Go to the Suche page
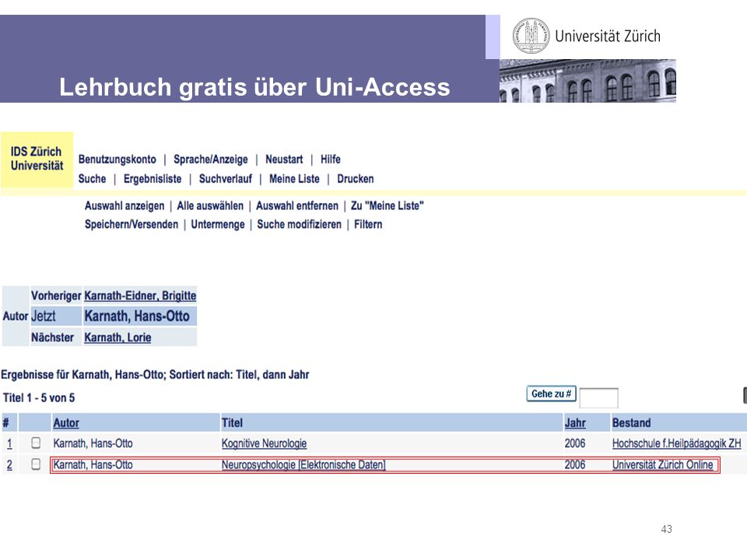The height and width of the screenshot is (560, 747). pos(92,179)
